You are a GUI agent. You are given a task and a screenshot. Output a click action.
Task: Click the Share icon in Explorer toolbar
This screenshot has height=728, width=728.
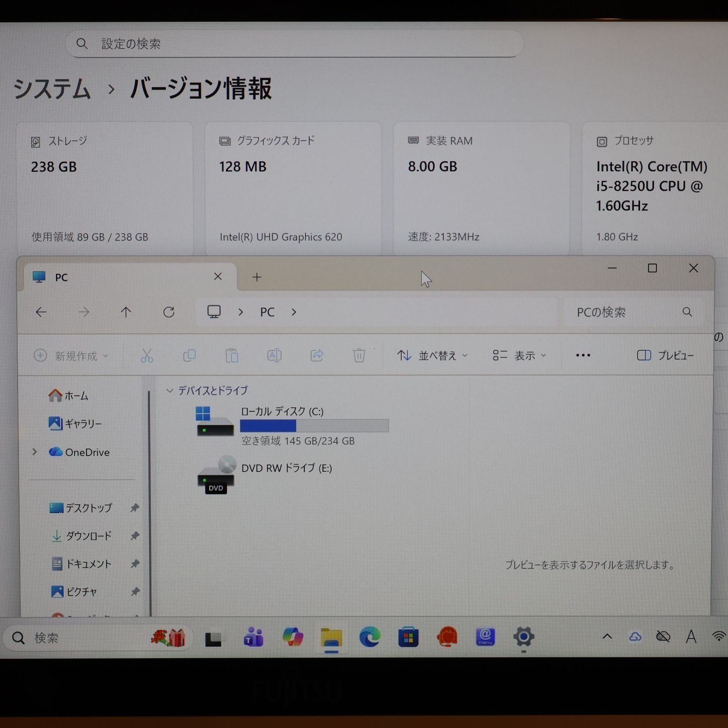pyautogui.click(x=317, y=356)
